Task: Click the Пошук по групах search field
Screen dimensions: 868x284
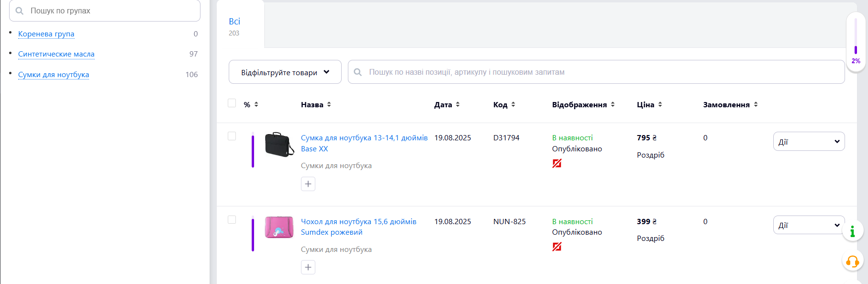Action: [105, 11]
